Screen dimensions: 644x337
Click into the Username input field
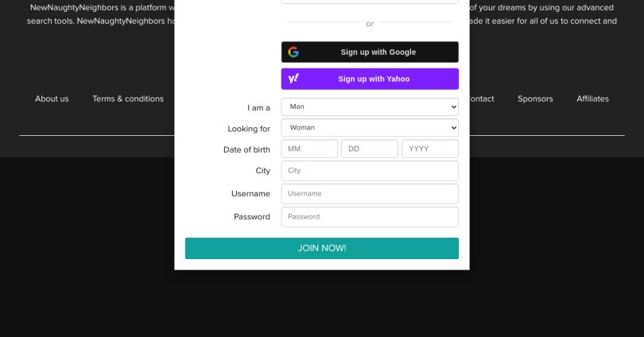(x=370, y=194)
